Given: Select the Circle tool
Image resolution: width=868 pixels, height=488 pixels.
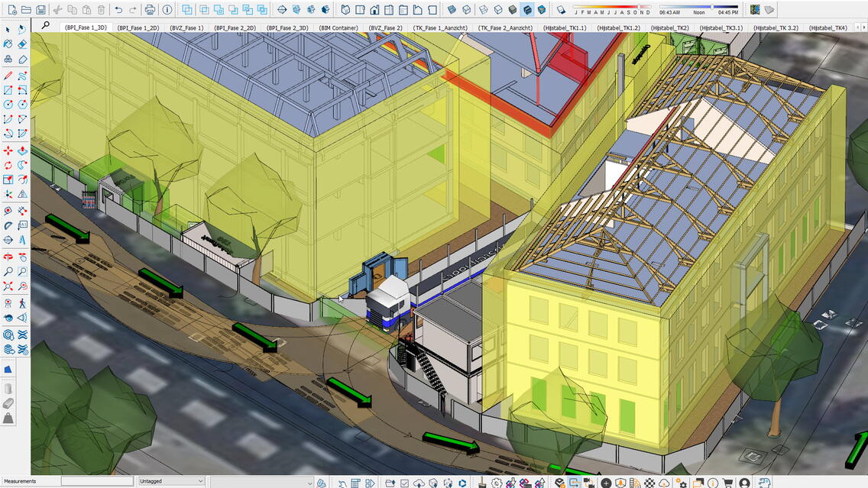Looking at the screenshot, I should point(8,105).
